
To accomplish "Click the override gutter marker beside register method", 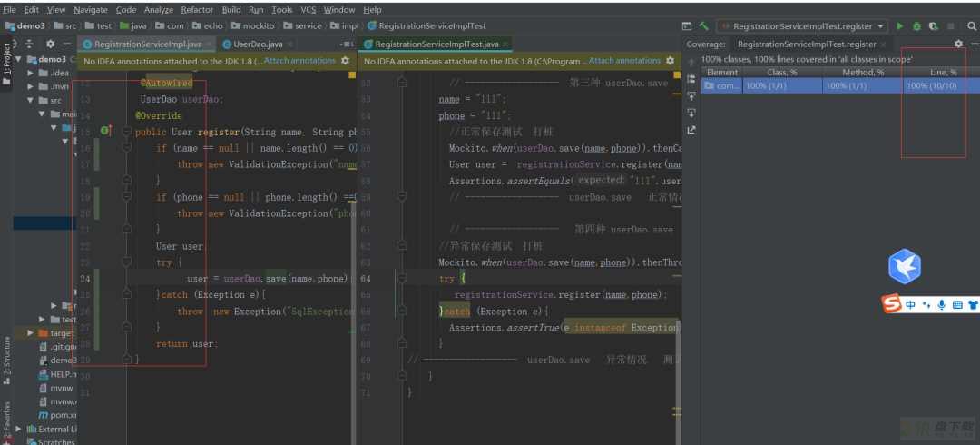I will (105, 130).
